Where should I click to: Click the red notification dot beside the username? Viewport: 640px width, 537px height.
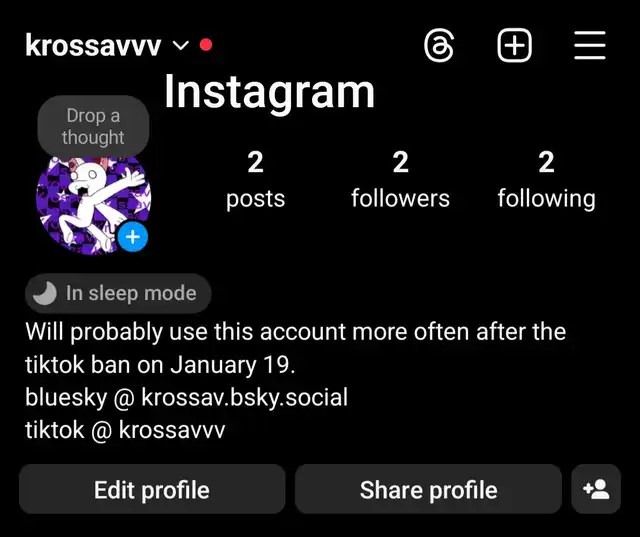pyautogui.click(x=206, y=45)
